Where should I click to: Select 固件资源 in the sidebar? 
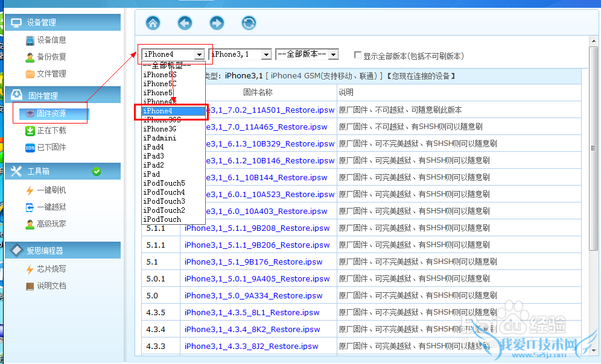[x=51, y=113]
